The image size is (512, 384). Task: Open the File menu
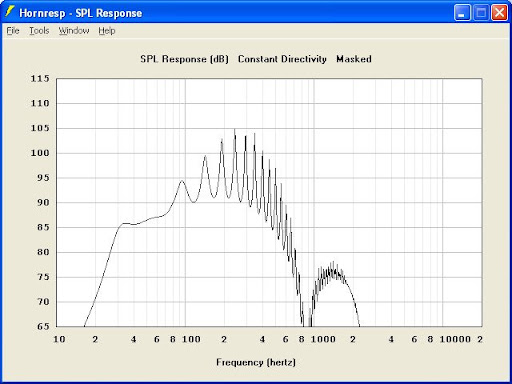point(13,31)
